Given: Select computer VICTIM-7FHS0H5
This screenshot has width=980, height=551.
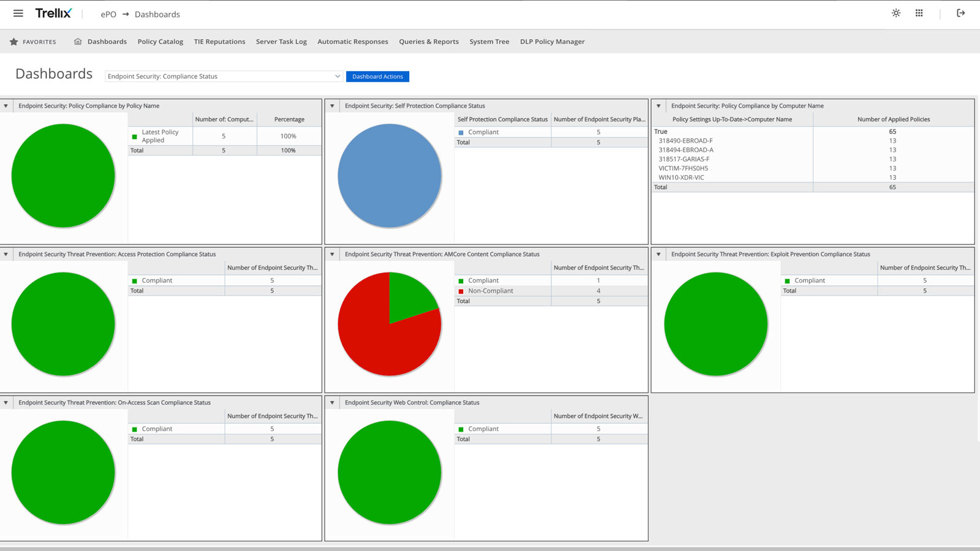Looking at the screenshot, I should (x=813, y=168).
